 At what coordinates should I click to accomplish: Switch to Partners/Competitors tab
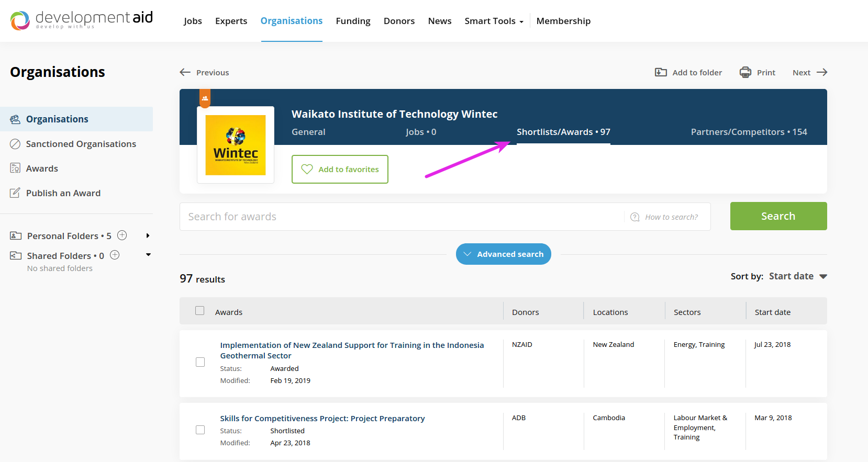coord(749,132)
